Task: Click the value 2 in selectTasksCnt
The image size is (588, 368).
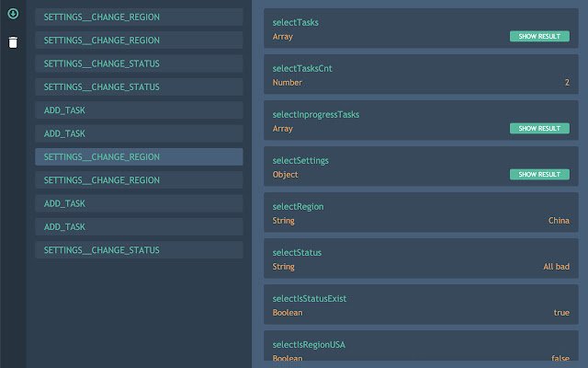Action: coord(567,82)
